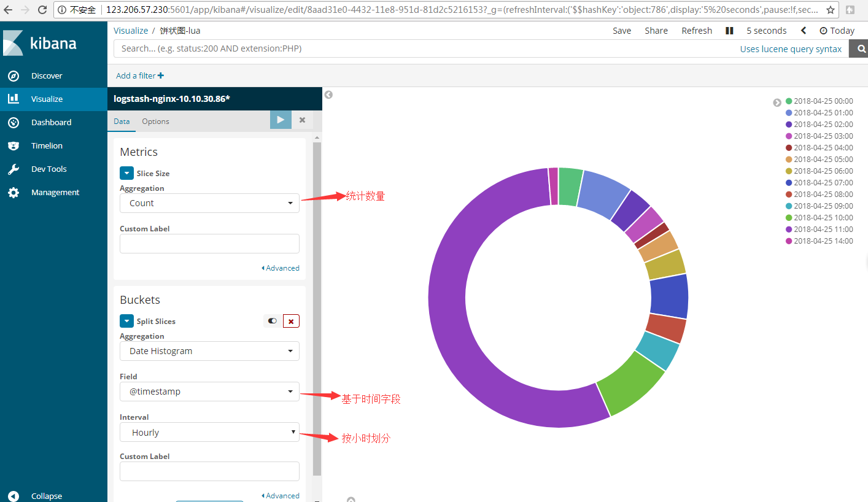Click legend color dot for 2018-04-25 00:00
Image resolution: width=868 pixels, height=502 pixels.
[789, 101]
